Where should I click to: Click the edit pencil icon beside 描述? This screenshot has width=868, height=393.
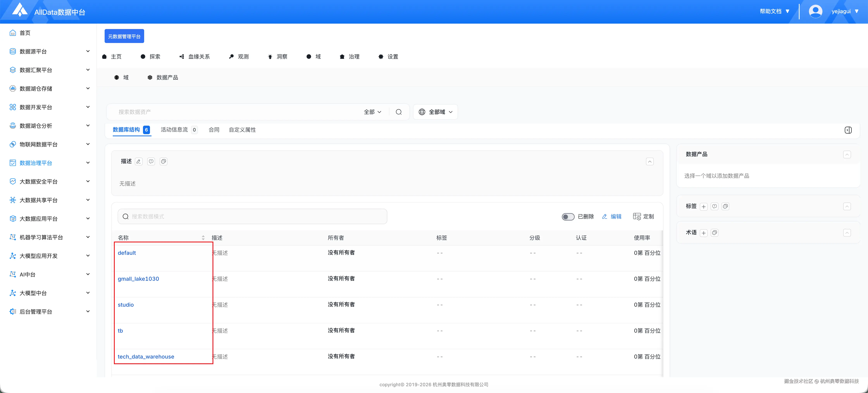tap(139, 161)
